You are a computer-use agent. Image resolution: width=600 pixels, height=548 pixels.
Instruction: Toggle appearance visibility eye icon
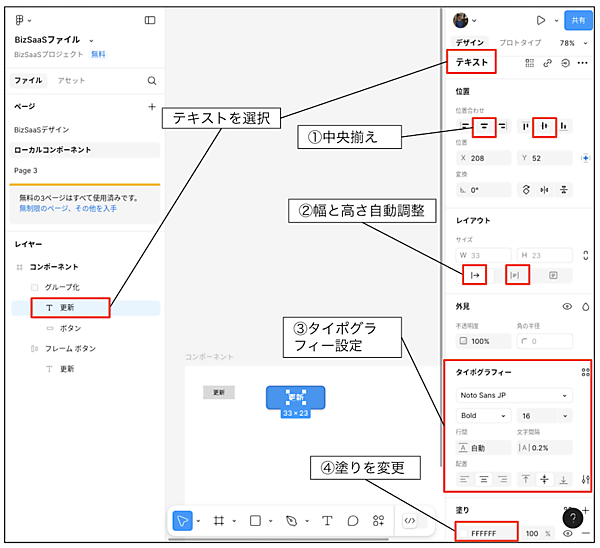pos(567,307)
